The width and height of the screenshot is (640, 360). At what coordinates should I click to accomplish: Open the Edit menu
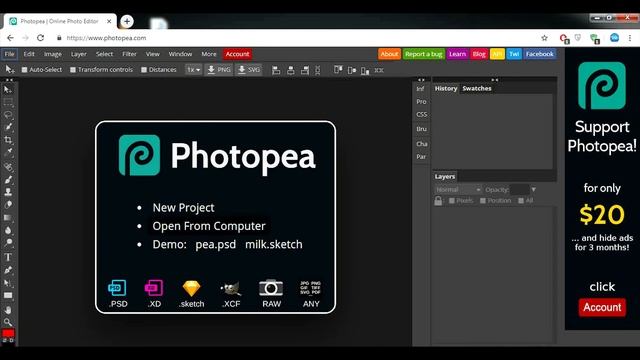[x=29, y=54]
